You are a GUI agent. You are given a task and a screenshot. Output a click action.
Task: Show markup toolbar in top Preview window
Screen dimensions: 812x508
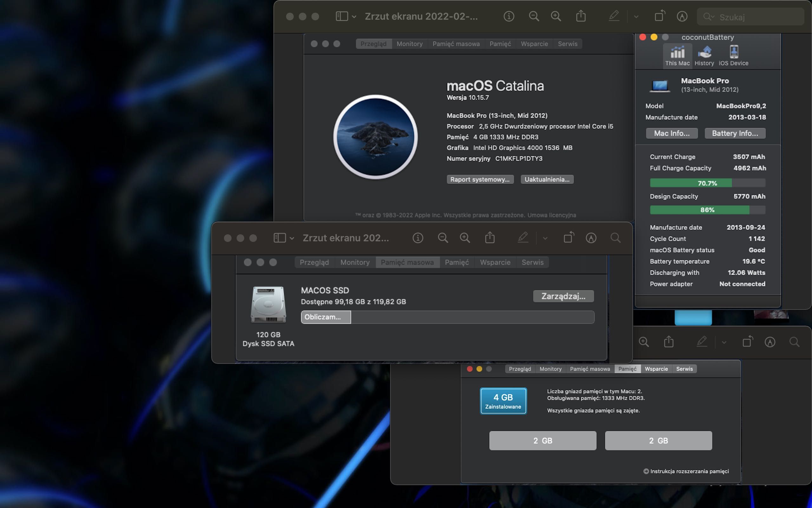682,16
